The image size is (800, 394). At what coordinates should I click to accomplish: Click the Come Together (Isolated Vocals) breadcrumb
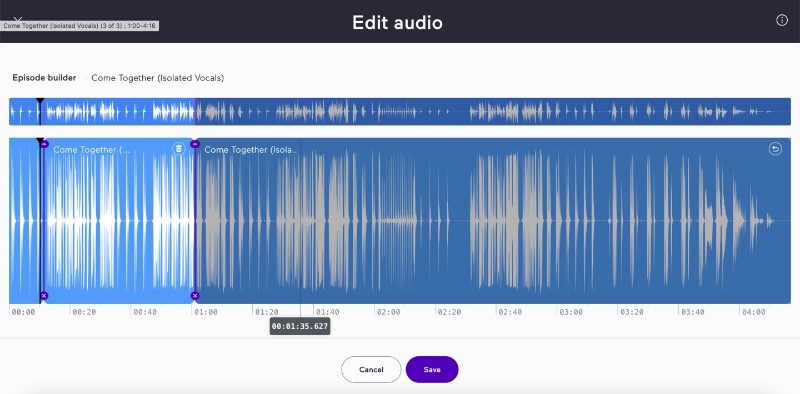click(158, 78)
